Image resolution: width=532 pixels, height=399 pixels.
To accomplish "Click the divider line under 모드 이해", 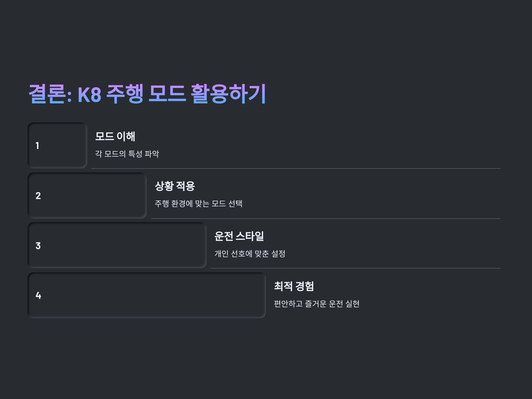I will [x=296, y=169].
